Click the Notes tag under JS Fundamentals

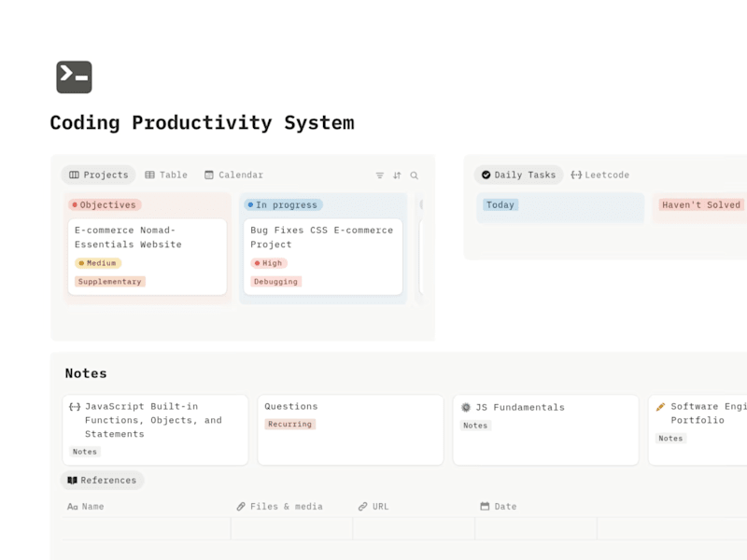click(x=475, y=426)
